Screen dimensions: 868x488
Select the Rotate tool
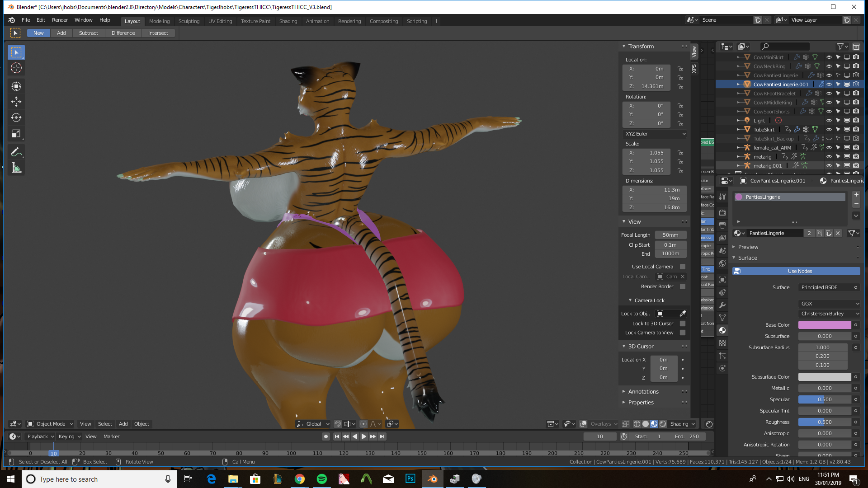point(16,117)
